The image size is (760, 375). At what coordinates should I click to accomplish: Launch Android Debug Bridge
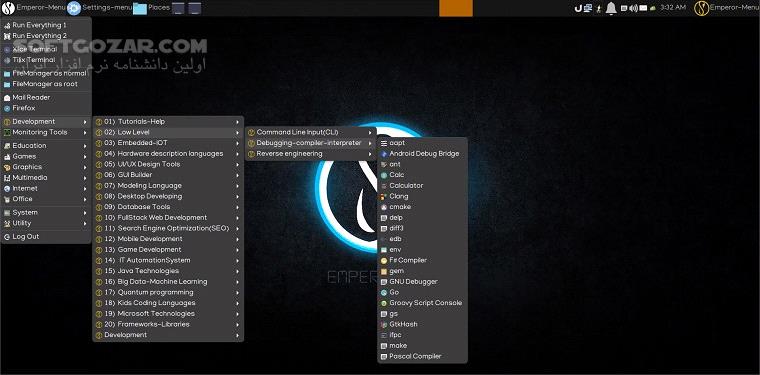(x=422, y=154)
